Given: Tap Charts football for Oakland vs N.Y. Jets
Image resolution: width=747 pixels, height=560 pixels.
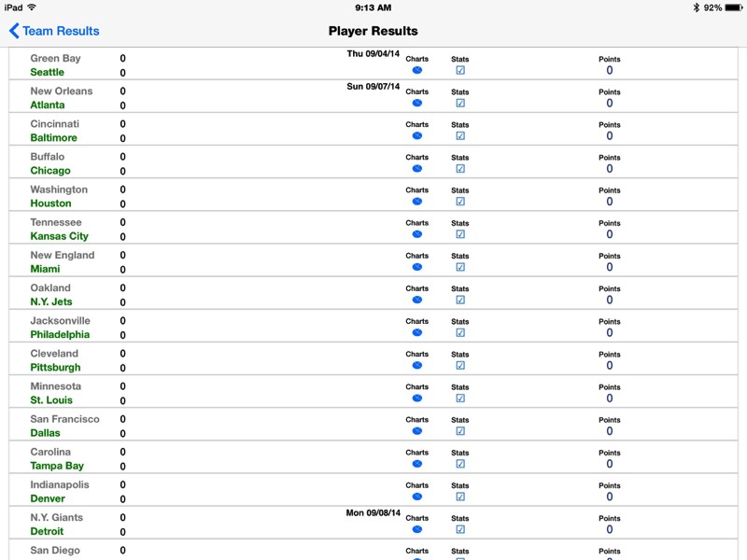Looking at the screenshot, I should point(416,300).
